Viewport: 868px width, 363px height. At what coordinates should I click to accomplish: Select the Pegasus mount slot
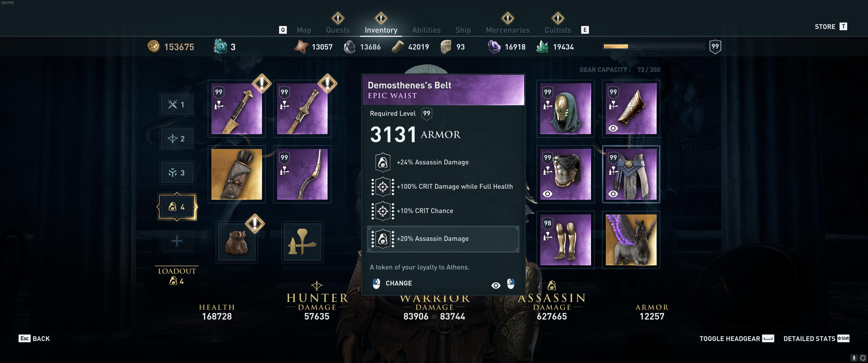coord(631,240)
